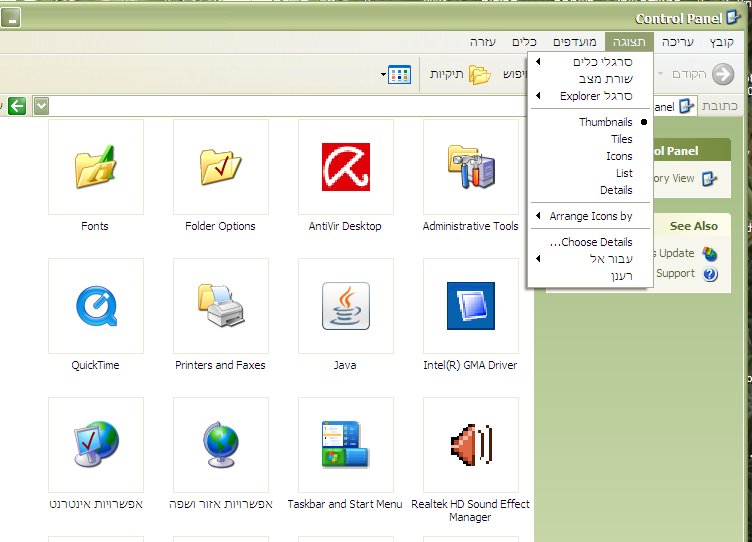Viewport: 752px width, 542px height.
Task: Click the Control Panel title bar icon
Action: (733, 18)
